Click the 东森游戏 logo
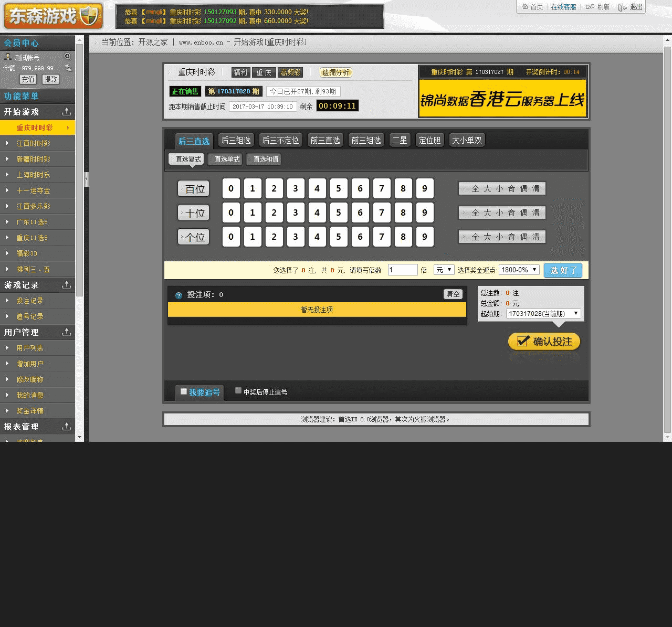 click(53, 16)
